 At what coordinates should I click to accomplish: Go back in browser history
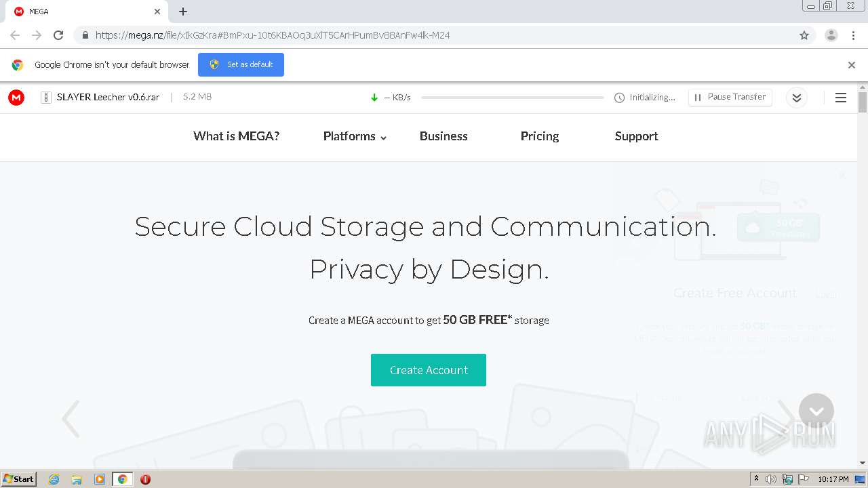15,35
